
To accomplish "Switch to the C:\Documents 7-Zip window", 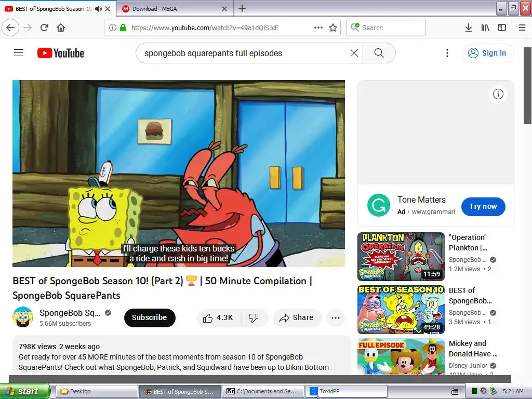I will (x=263, y=391).
